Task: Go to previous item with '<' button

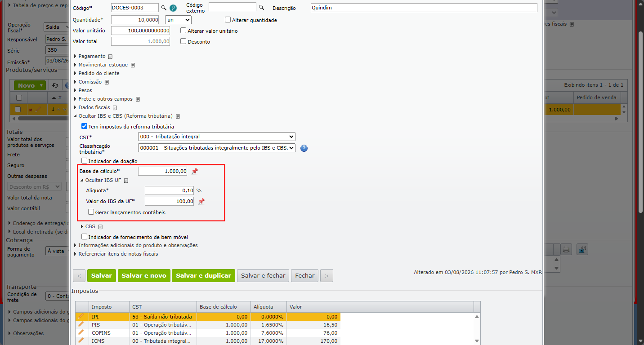Action: pos(79,275)
